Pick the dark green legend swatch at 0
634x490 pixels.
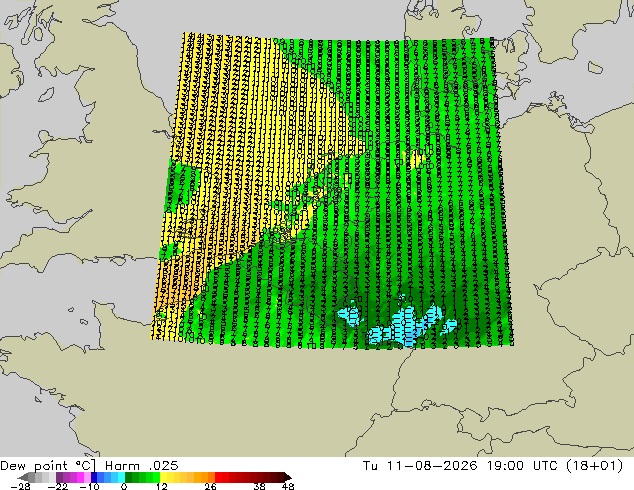click(129, 477)
